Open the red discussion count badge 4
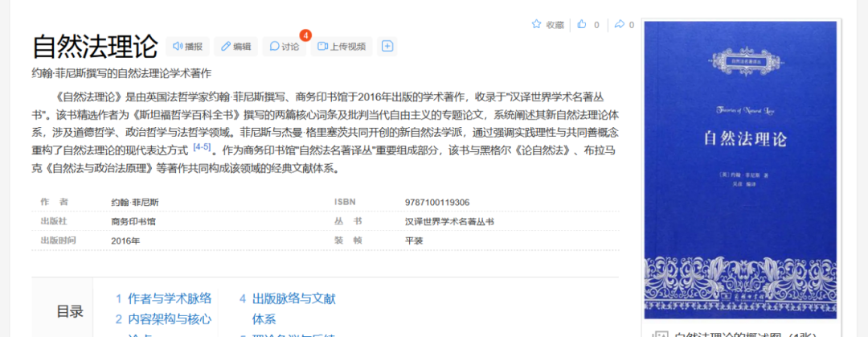 305,35
